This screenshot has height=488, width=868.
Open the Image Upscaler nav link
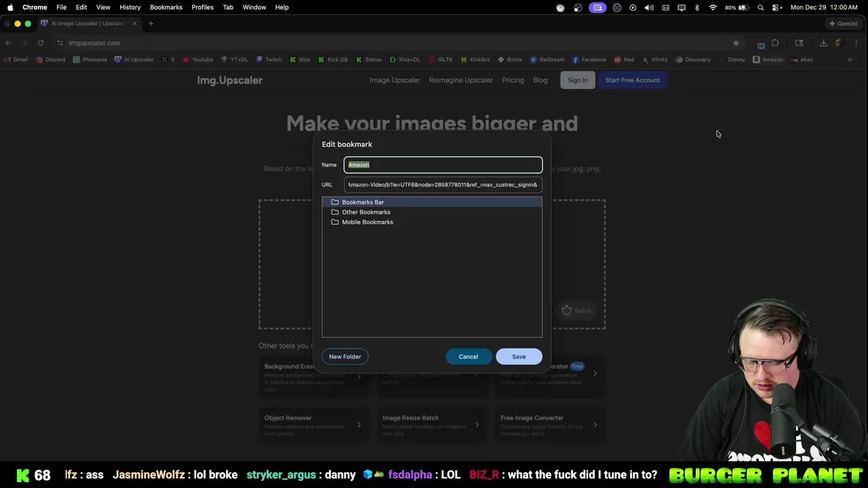pyautogui.click(x=395, y=80)
